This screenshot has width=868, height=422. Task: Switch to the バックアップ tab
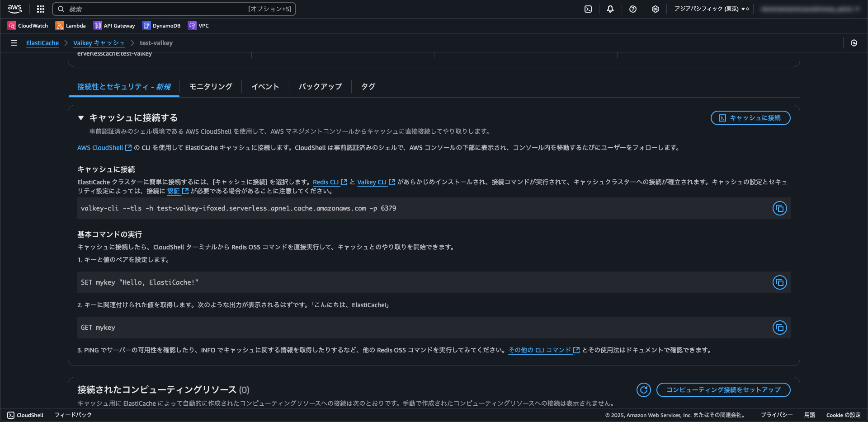click(x=320, y=86)
